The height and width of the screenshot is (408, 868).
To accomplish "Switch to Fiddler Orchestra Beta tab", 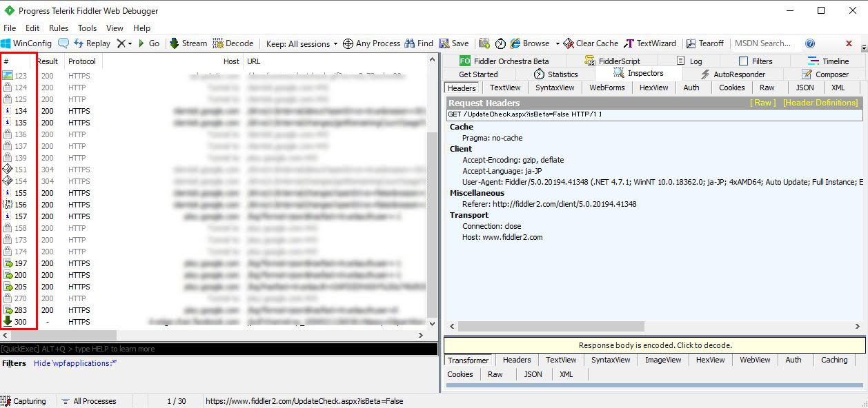I will click(x=504, y=61).
